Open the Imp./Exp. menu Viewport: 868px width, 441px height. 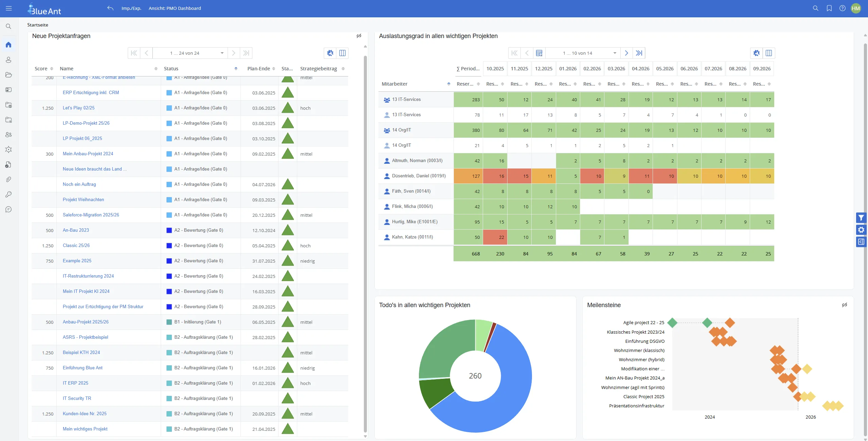point(131,8)
